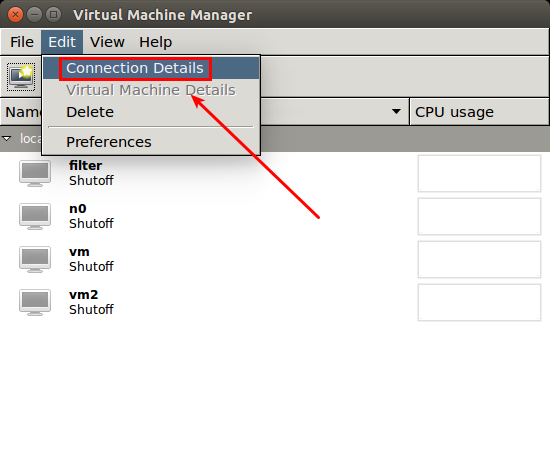
Task: Click the Name column header
Action: (x=22, y=112)
